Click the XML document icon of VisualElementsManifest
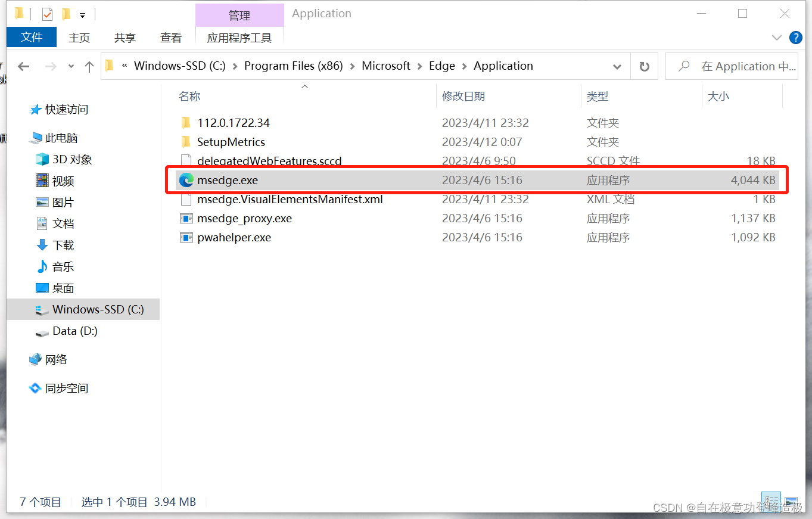This screenshot has height=519, width=812. pos(186,199)
